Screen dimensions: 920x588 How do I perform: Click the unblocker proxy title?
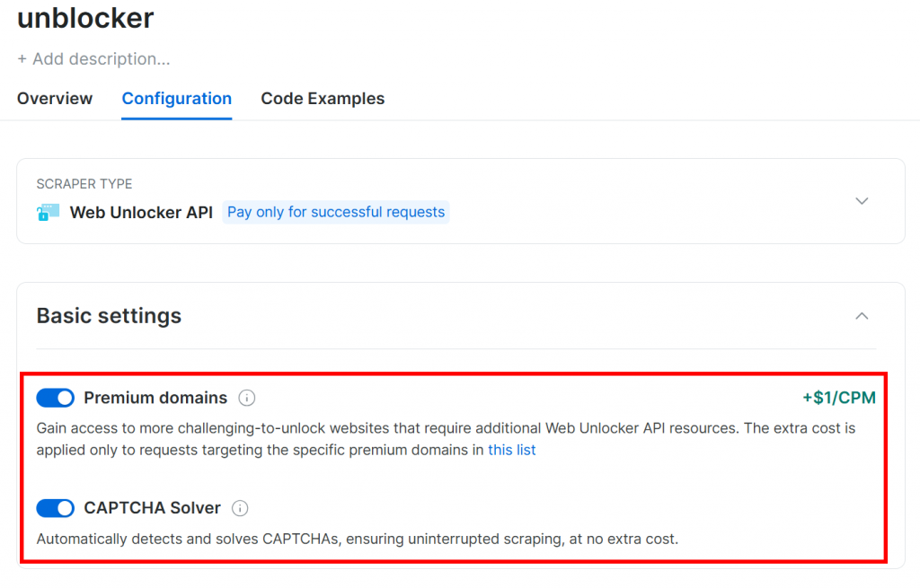coord(84,19)
